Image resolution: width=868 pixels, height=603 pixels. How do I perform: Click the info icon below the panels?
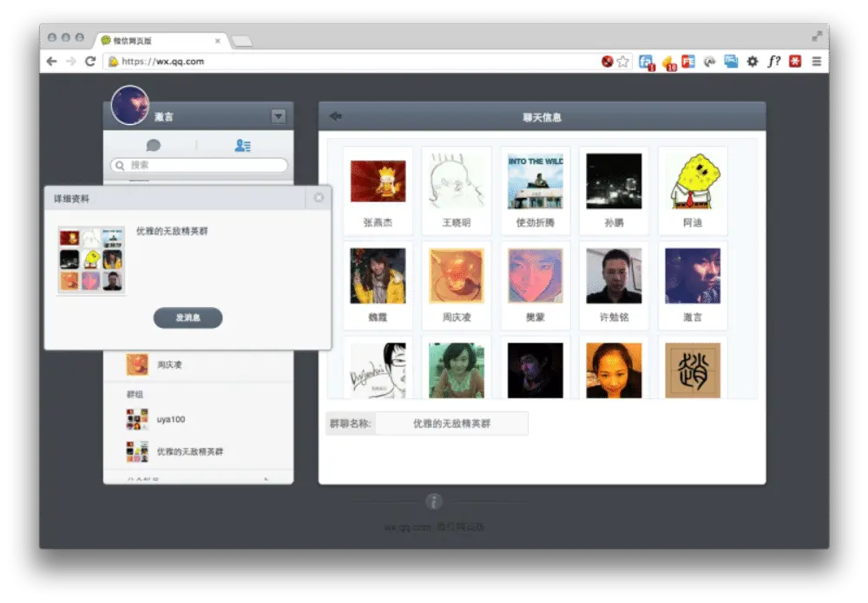434,501
